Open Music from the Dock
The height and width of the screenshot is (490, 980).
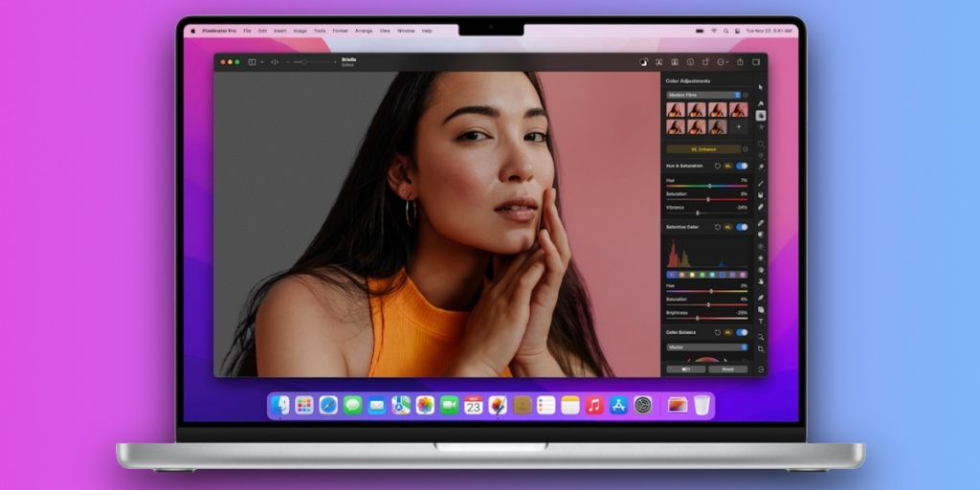[x=594, y=405]
